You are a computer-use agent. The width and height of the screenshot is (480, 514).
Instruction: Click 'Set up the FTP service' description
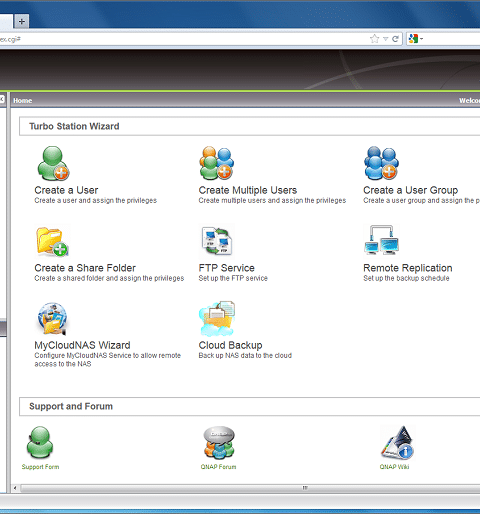233,278
